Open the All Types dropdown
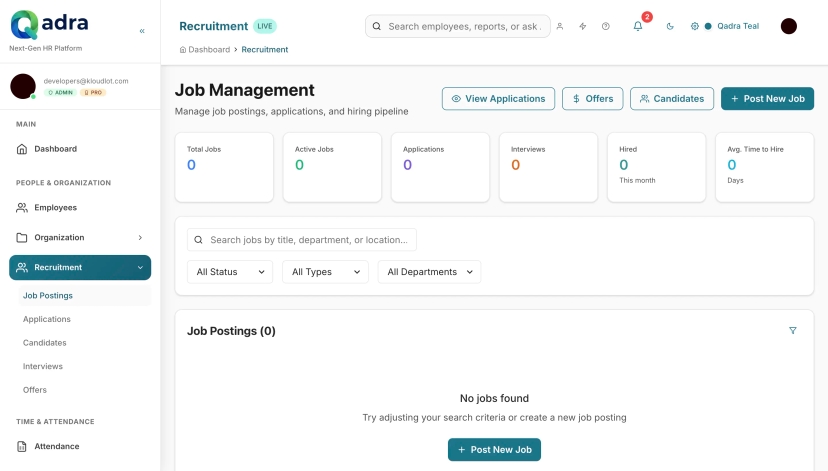This screenshot has height=471, width=828. click(x=325, y=272)
